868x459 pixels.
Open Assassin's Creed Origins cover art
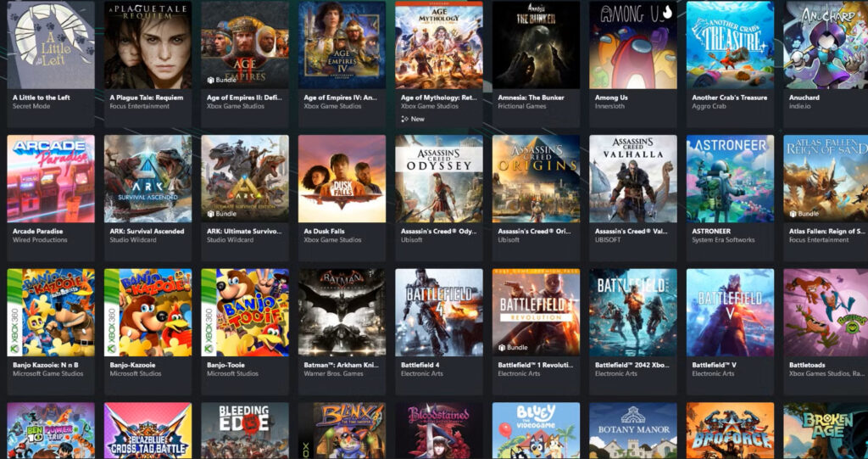(x=536, y=178)
